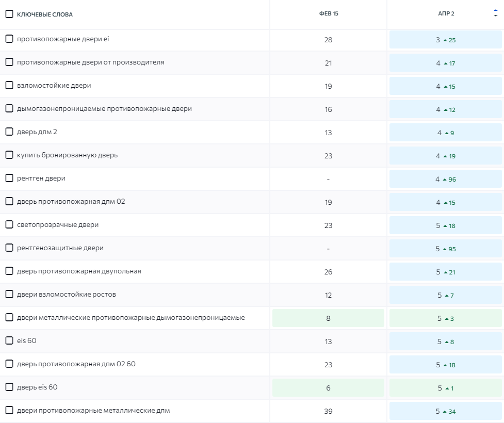This screenshot has height=423, width=504.
Task: Click the up arrow in the дверь дпм 2 row
Action: point(446,133)
